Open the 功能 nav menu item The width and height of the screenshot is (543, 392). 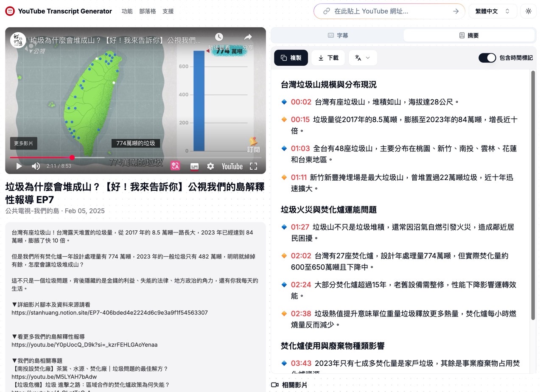point(127,11)
